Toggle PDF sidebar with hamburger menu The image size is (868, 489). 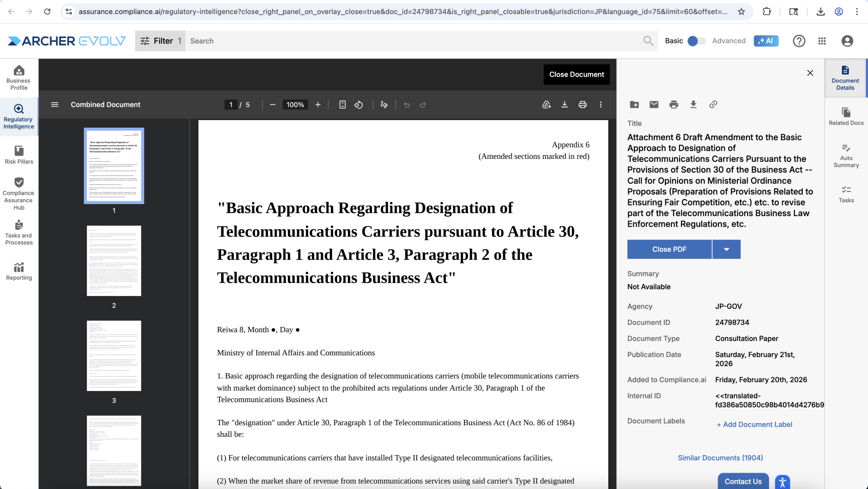tap(55, 105)
